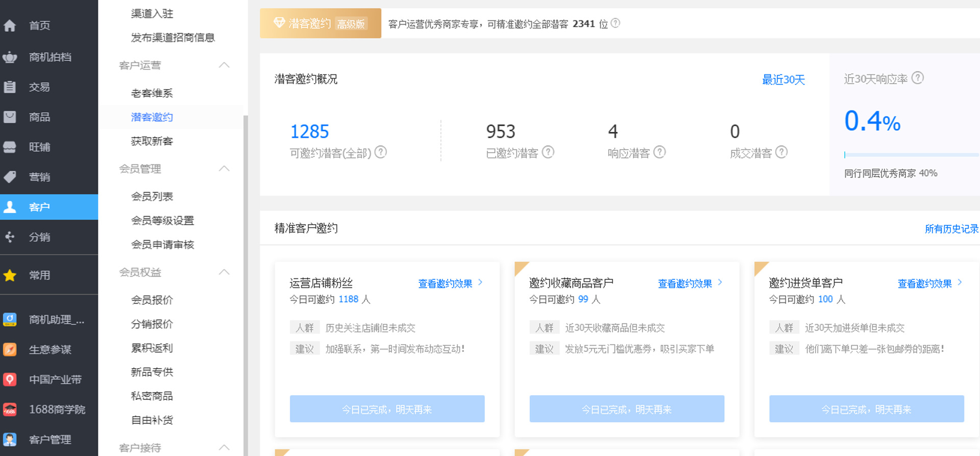Image resolution: width=980 pixels, height=456 pixels.
Task: Collapse the 会员管理 section
Action: click(x=224, y=169)
